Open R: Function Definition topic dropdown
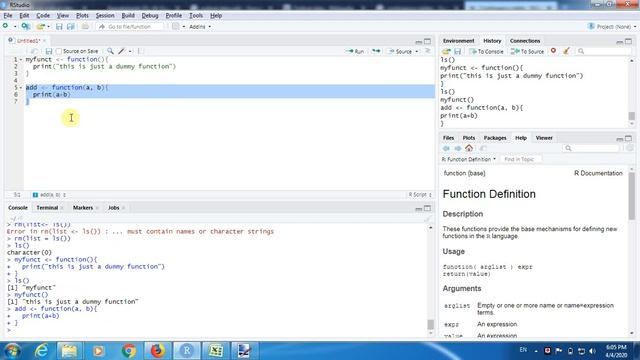The image size is (640, 360). [x=469, y=159]
